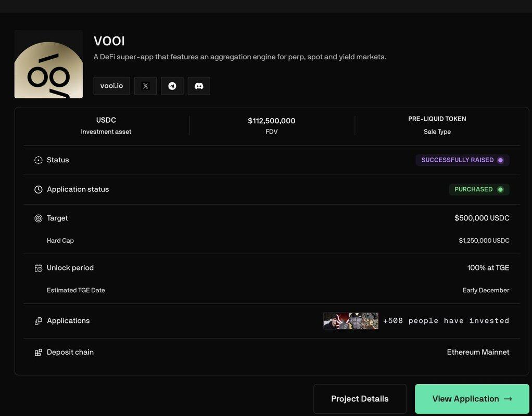Click the Applications stacked-pages icon
The image size is (532, 416).
39,321
